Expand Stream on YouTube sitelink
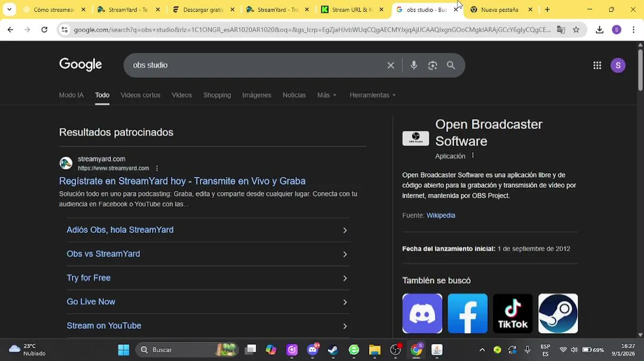Screen dimensions: 644x361 coord(208,326)
